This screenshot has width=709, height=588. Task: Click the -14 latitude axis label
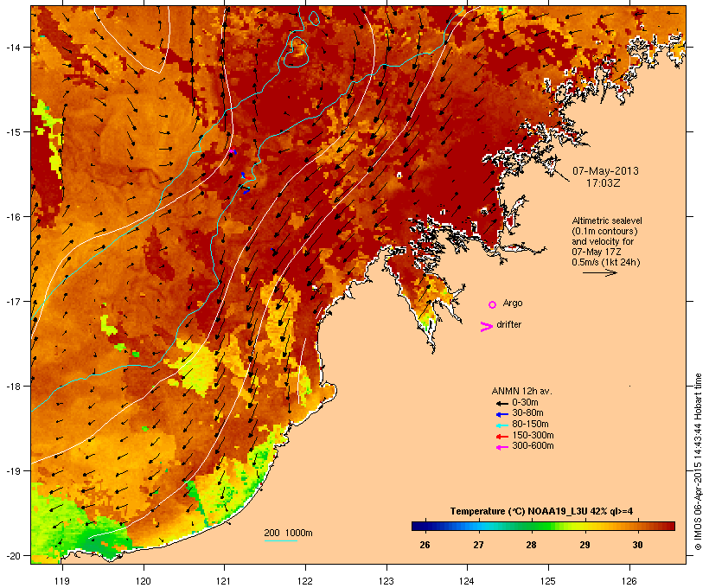pos(13,47)
